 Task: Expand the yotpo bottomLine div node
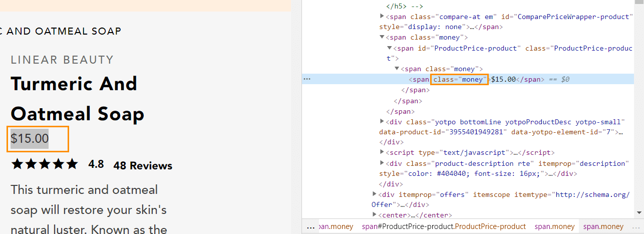click(382, 122)
